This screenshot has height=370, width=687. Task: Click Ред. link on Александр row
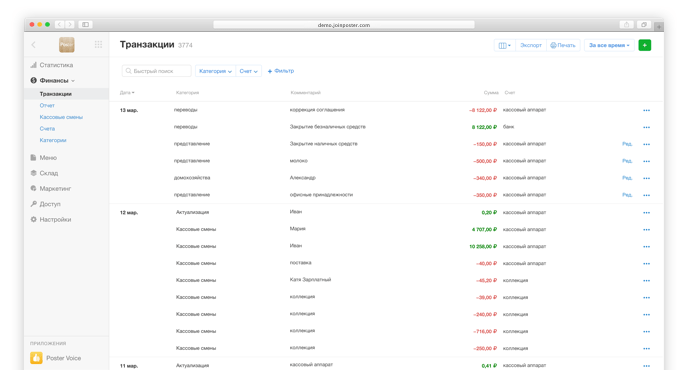click(627, 178)
